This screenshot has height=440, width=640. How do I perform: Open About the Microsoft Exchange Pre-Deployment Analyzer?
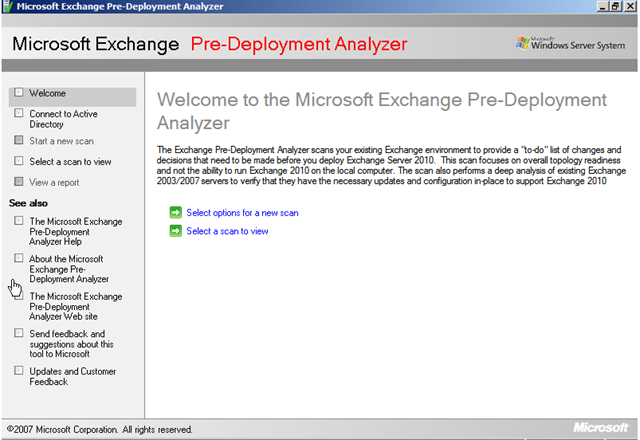69,269
